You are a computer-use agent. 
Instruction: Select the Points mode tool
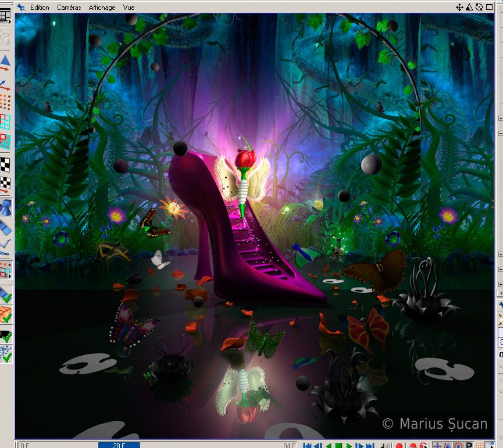6,102
